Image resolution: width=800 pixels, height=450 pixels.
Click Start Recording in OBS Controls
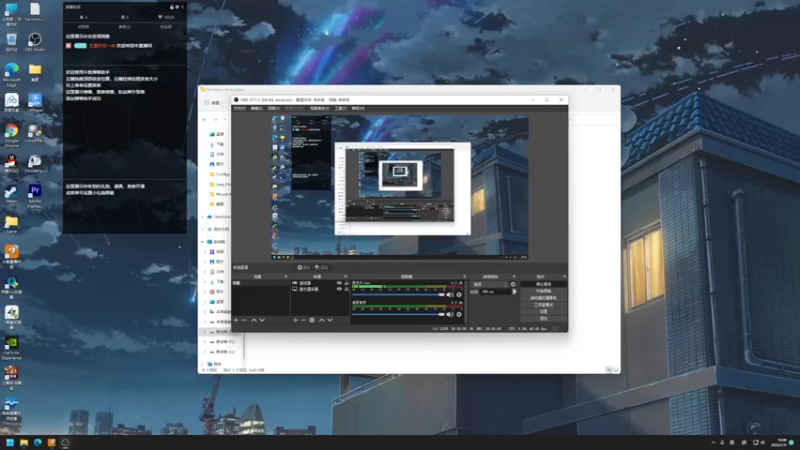click(x=543, y=291)
